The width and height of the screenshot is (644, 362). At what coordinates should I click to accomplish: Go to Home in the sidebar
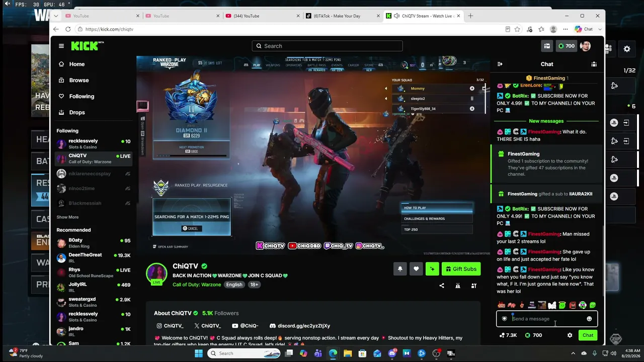click(94, 64)
